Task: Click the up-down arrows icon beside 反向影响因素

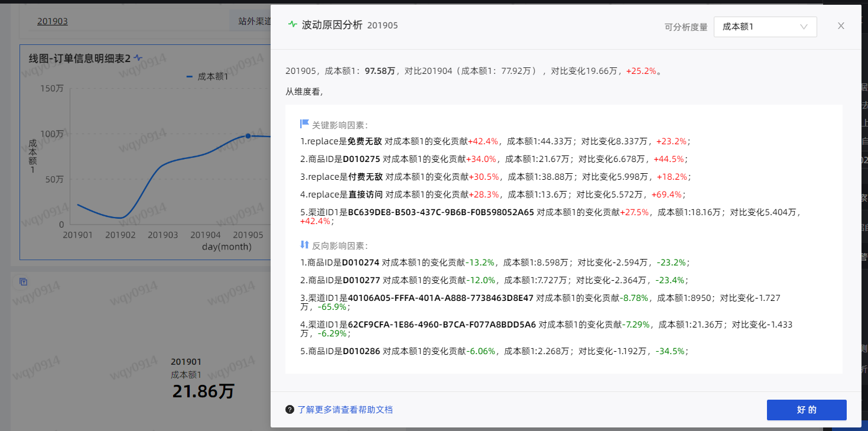Action: click(304, 245)
